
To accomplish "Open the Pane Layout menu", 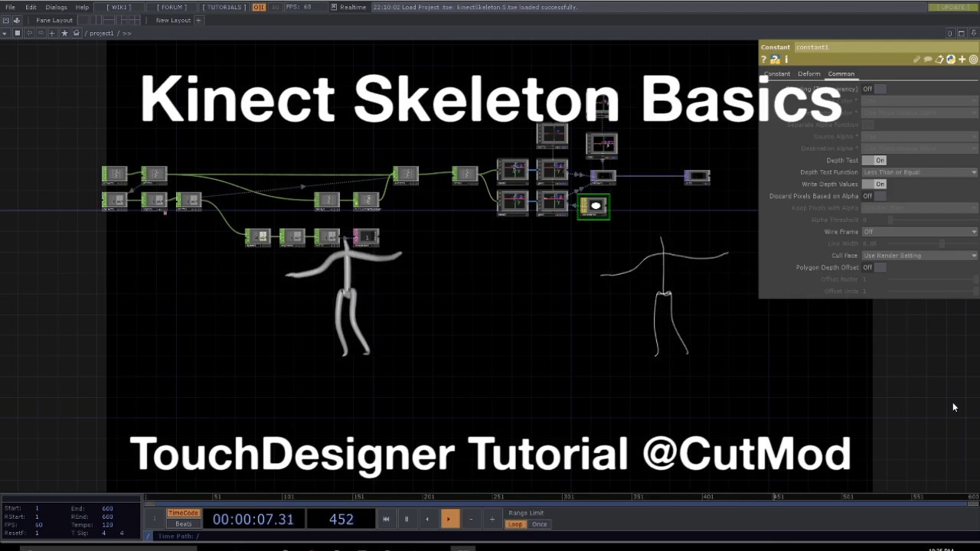I will pos(54,20).
